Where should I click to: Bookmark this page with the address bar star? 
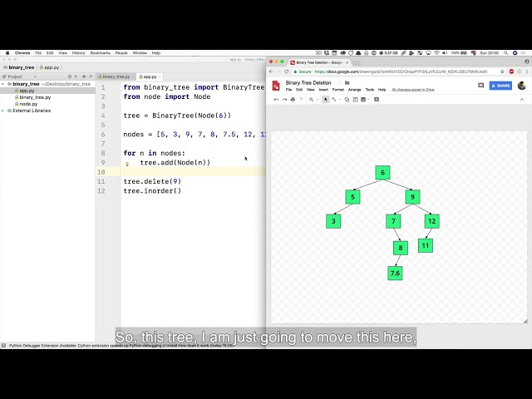pyautogui.click(x=502, y=71)
